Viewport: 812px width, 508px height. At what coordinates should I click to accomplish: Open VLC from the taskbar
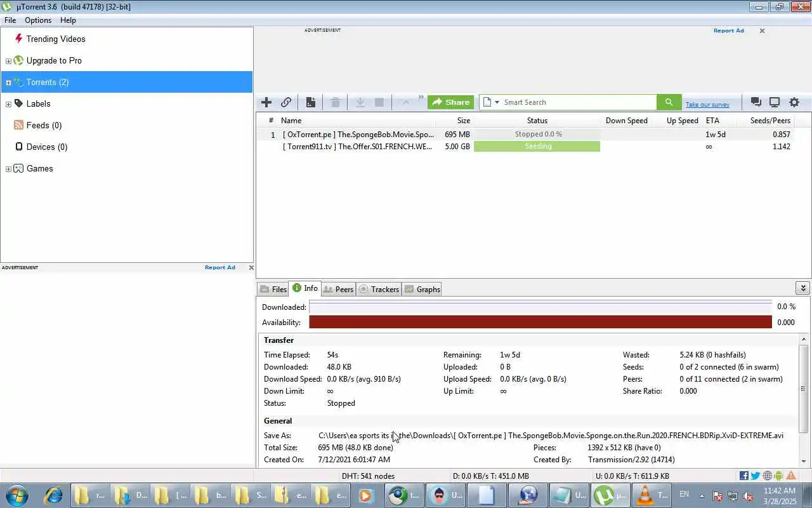tap(652, 495)
